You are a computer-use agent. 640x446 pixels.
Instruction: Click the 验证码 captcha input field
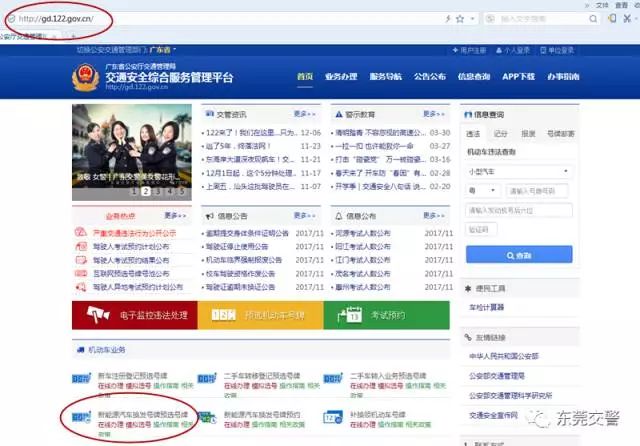click(481, 229)
